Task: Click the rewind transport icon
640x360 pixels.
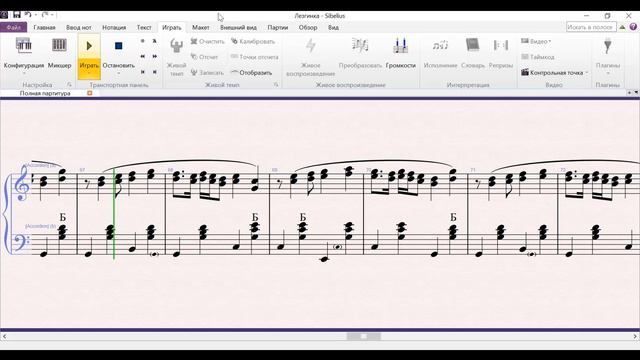Action: [142, 56]
